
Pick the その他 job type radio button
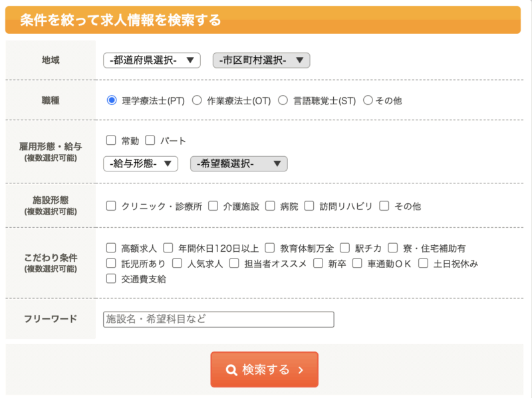click(368, 100)
